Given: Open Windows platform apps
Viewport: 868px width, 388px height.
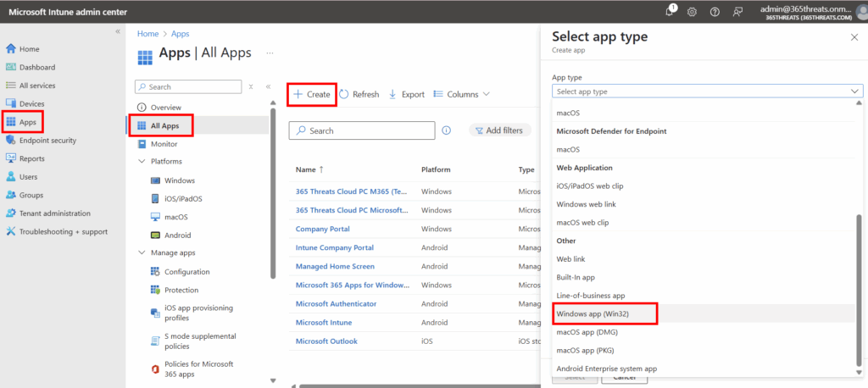Looking at the screenshot, I should [180, 180].
